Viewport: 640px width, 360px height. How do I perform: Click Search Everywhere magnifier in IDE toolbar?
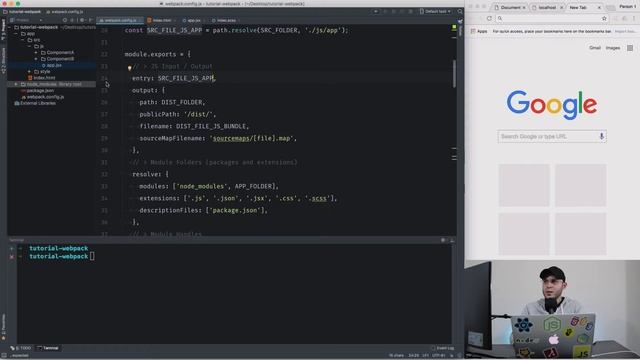click(460, 11)
